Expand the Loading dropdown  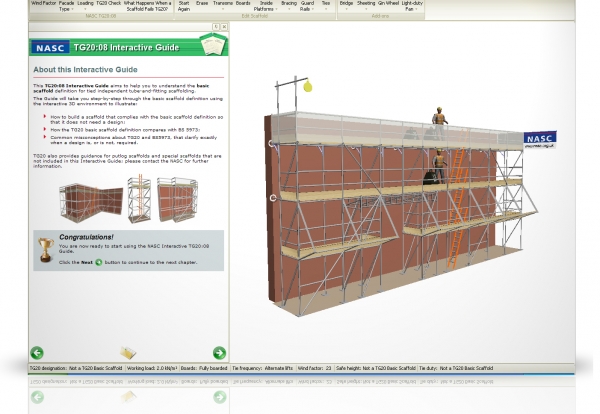[85, 5]
